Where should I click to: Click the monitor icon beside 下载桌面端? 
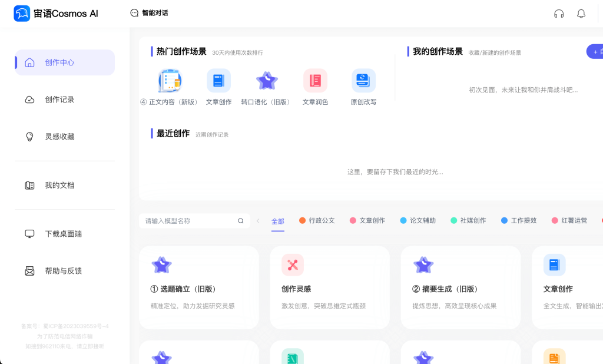click(x=29, y=234)
